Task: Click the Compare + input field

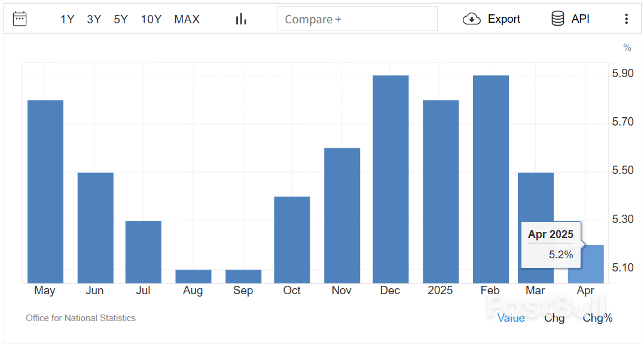Action: [357, 19]
